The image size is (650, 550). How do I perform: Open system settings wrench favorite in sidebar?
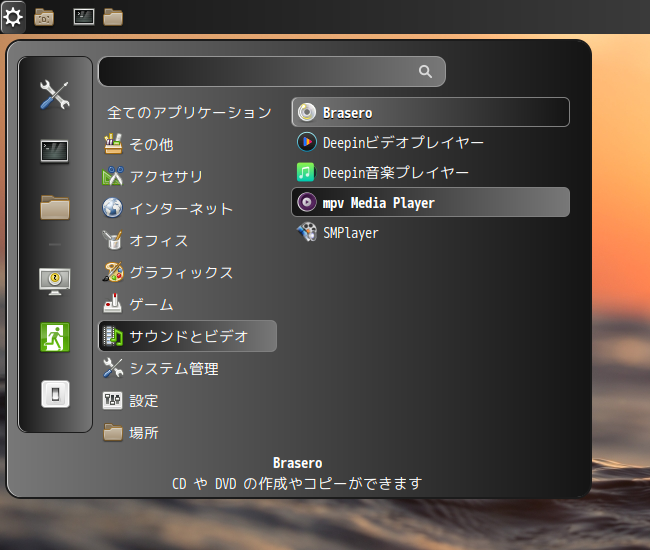pyautogui.click(x=55, y=94)
